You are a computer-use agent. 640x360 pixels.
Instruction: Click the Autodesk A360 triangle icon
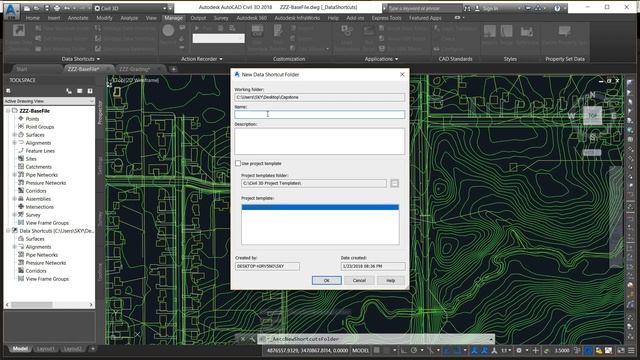click(538, 8)
